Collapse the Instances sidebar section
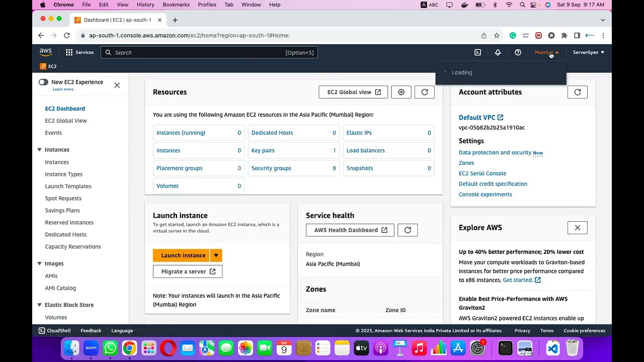This screenshot has height=362, width=644. [x=39, y=150]
